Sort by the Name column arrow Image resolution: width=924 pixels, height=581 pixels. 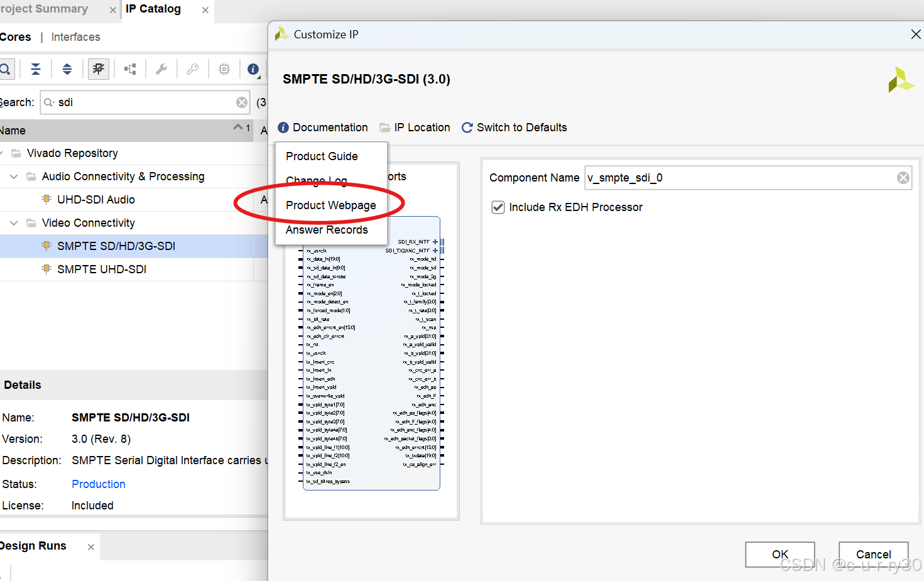coord(238,128)
